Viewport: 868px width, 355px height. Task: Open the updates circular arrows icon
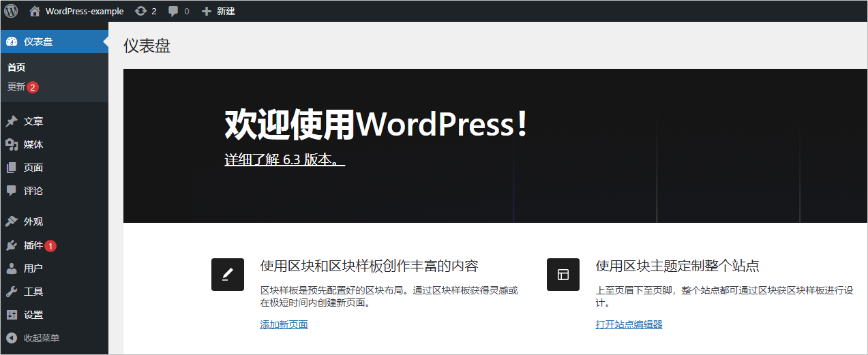tap(141, 11)
